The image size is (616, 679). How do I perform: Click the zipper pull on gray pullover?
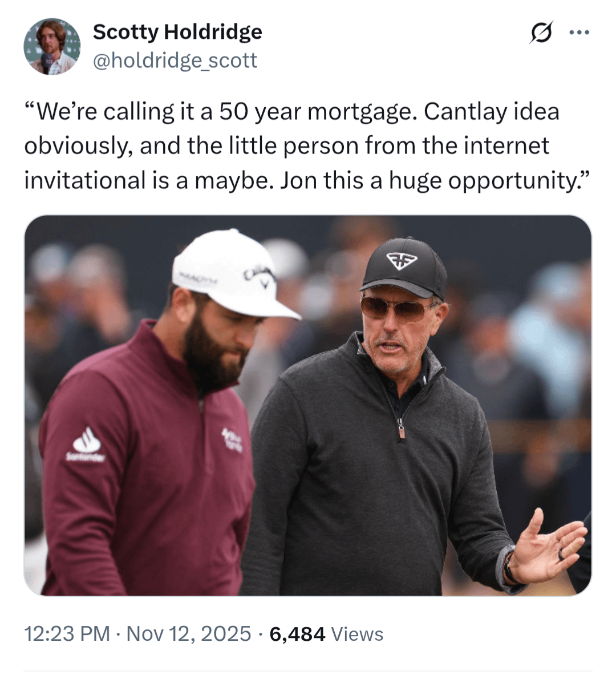click(x=402, y=429)
